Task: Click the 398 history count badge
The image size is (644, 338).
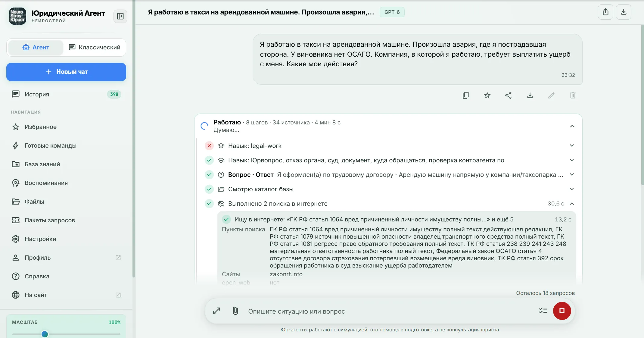Action: click(114, 94)
